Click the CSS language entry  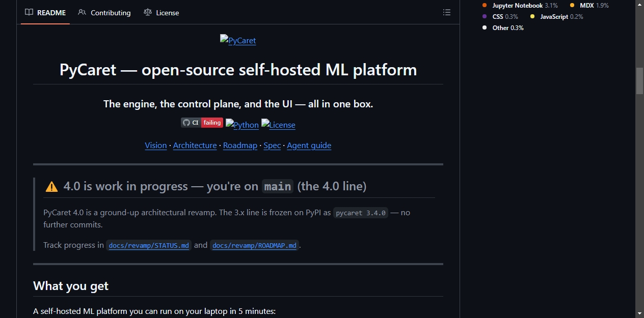500,17
